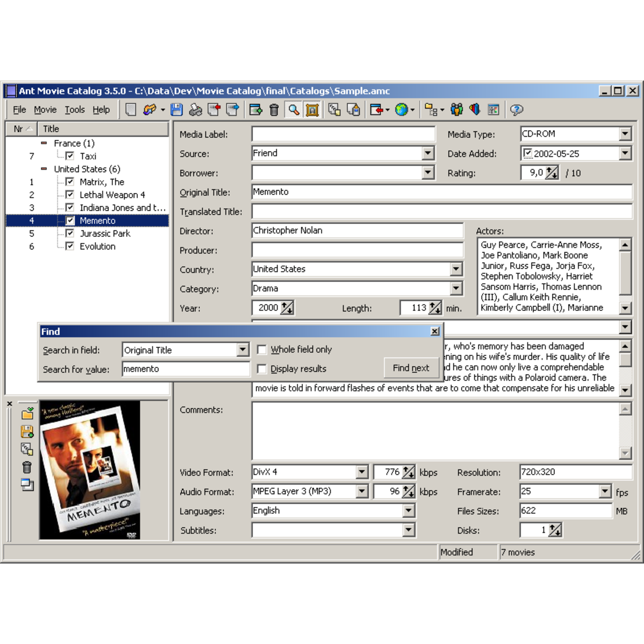Open the print toolbar icon
Viewport: 644px width, 644px height.
coord(195,110)
